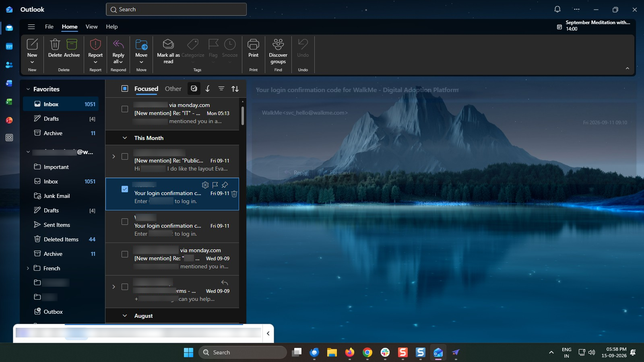
Task: Open the New mail dropdown arrow
Action: click(x=32, y=62)
